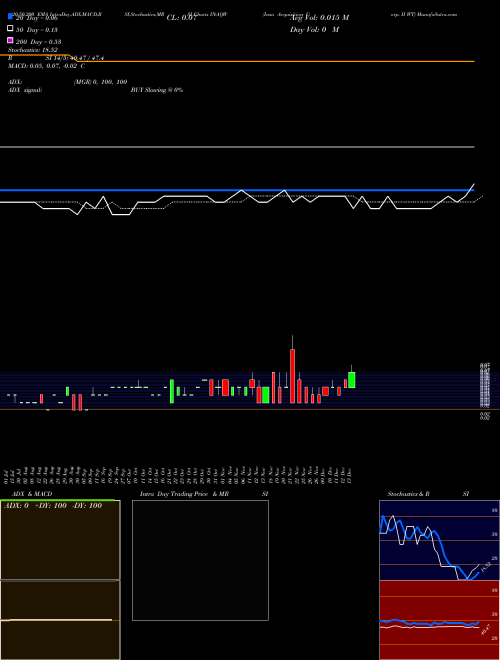
Task: Click the 'Intra Day Trading Price & MR' title
Action: coord(184,494)
